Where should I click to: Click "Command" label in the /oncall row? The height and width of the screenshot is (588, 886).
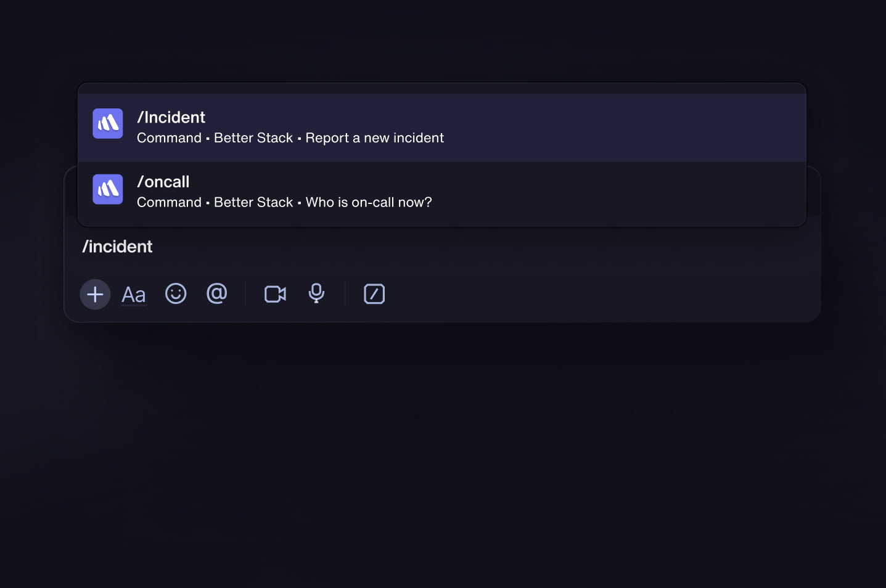169,202
